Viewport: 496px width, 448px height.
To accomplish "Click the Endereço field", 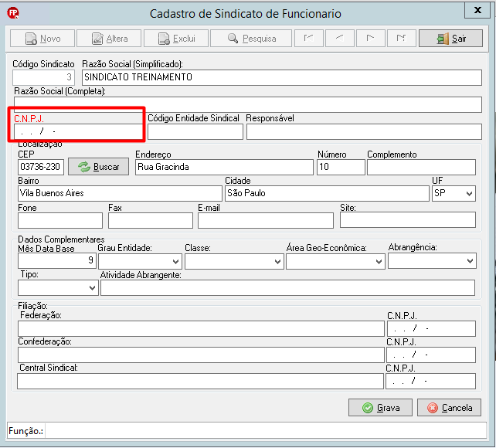I will point(224,167).
